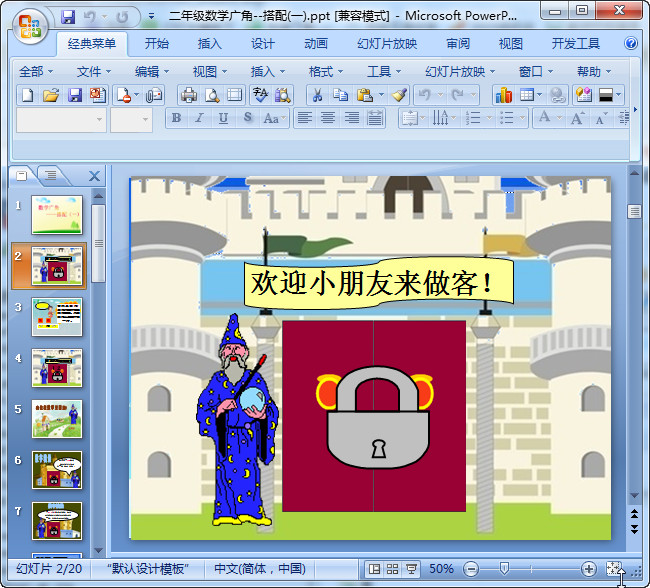This screenshot has width=650, height=588.
Task: Open the font size combo box
Action: tap(131, 119)
